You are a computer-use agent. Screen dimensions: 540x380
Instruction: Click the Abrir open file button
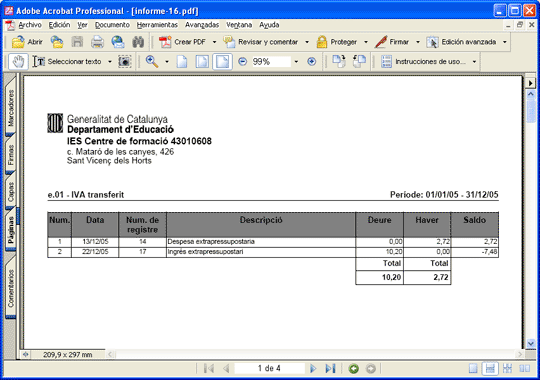point(27,42)
